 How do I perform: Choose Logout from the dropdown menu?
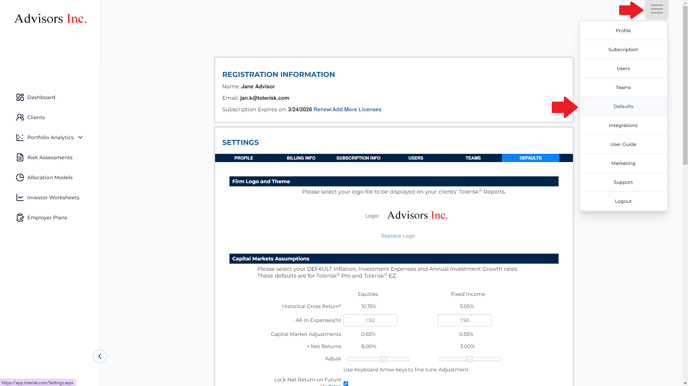(x=623, y=201)
